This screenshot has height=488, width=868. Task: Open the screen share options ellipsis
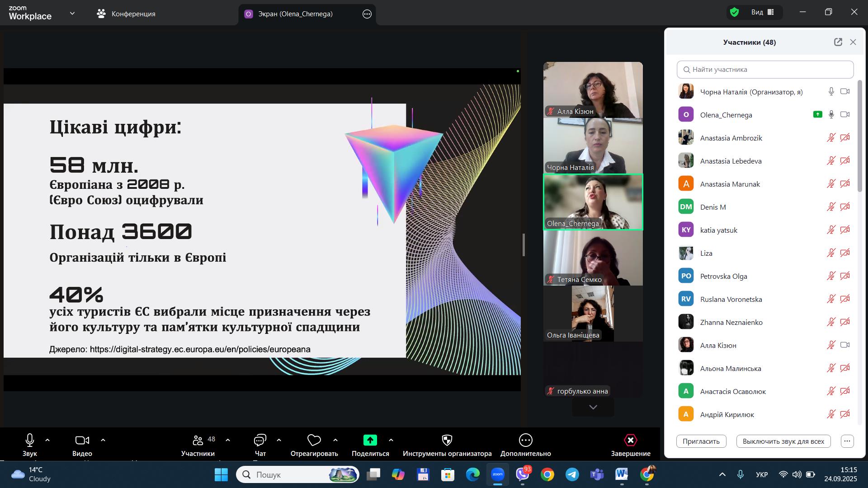point(367,14)
